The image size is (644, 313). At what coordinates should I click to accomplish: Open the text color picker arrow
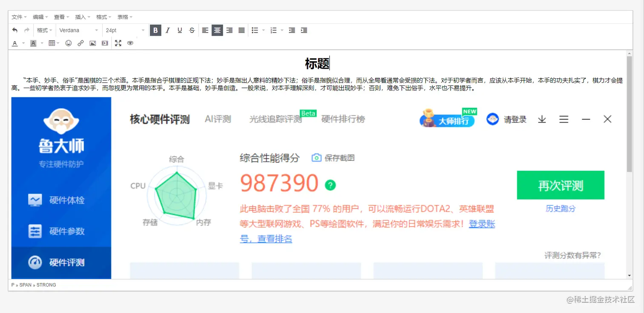[x=23, y=43]
